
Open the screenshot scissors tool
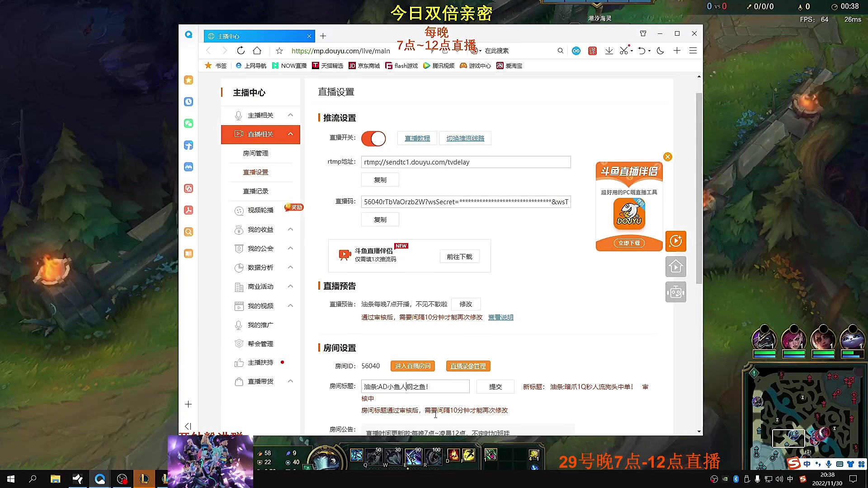(x=624, y=51)
